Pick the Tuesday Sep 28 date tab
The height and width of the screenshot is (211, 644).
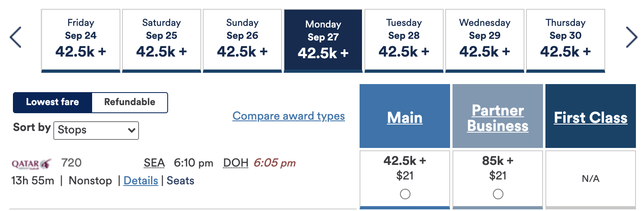coord(404,40)
